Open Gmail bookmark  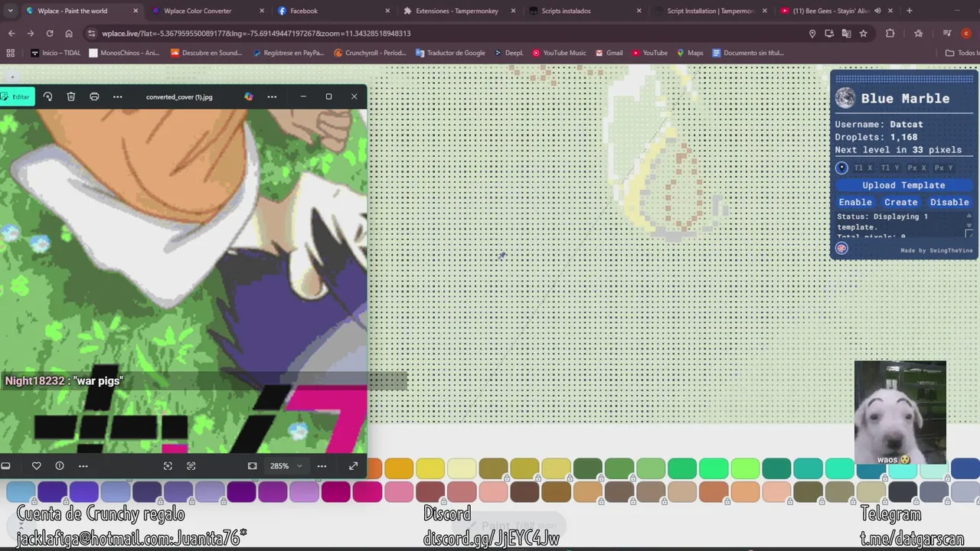click(609, 53)
